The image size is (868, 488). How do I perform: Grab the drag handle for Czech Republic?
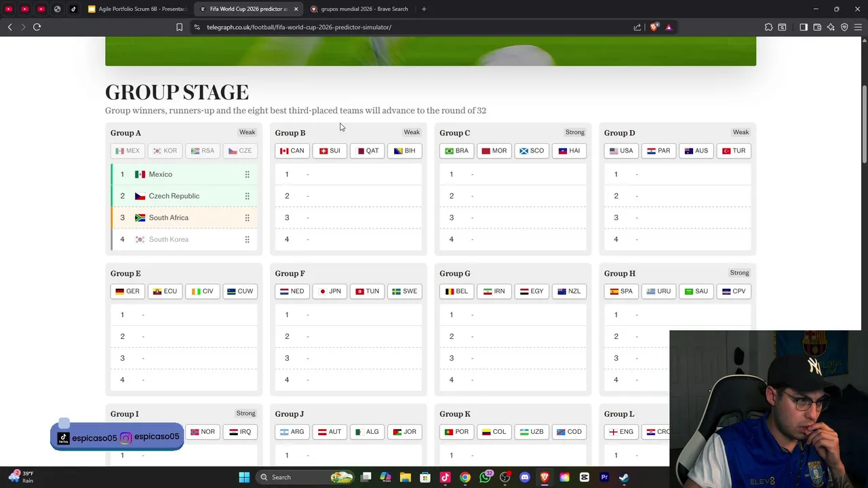point(247,196)
